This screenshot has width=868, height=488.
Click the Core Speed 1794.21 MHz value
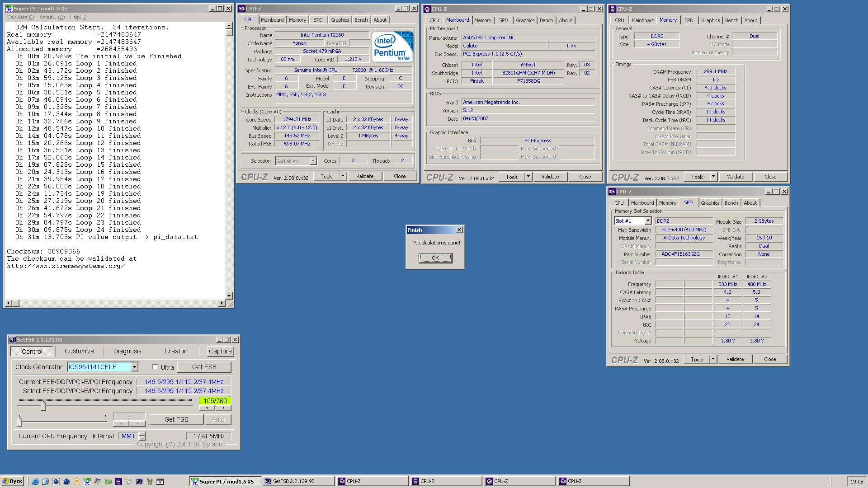pyautogui.click(x=297, y=120)
